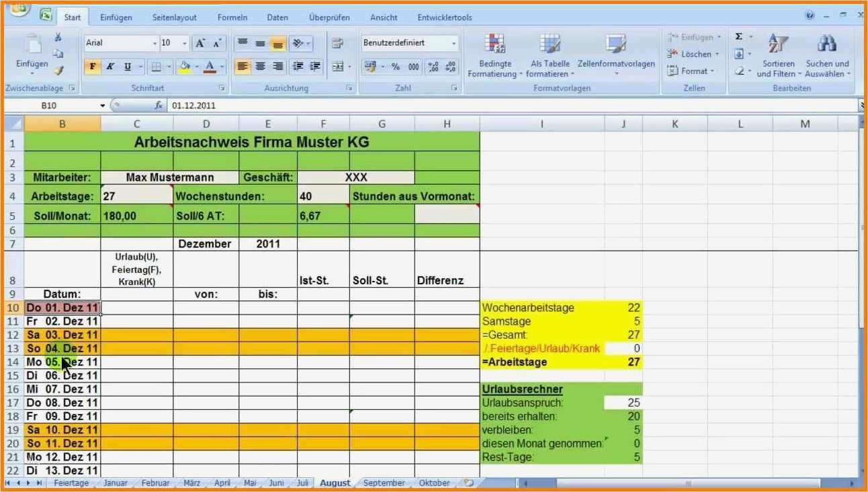Screen dimensions: 868x492
Task: Open the font size dropdown
Action: [185, 43]
